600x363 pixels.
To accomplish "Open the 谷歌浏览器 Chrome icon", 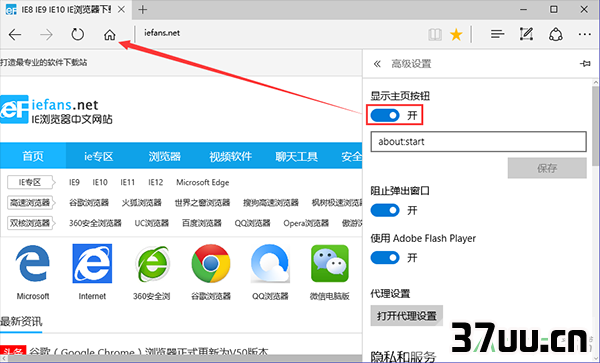I will pos(211,264).
